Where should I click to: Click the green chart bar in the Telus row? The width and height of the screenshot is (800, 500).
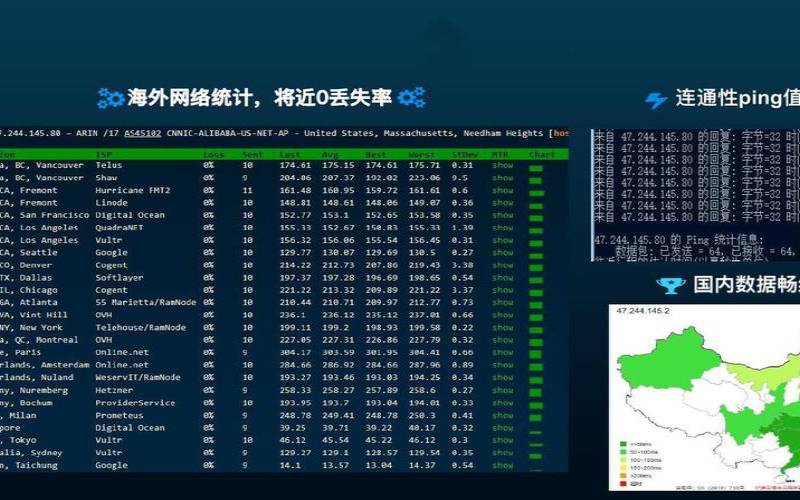click(536, 168)
